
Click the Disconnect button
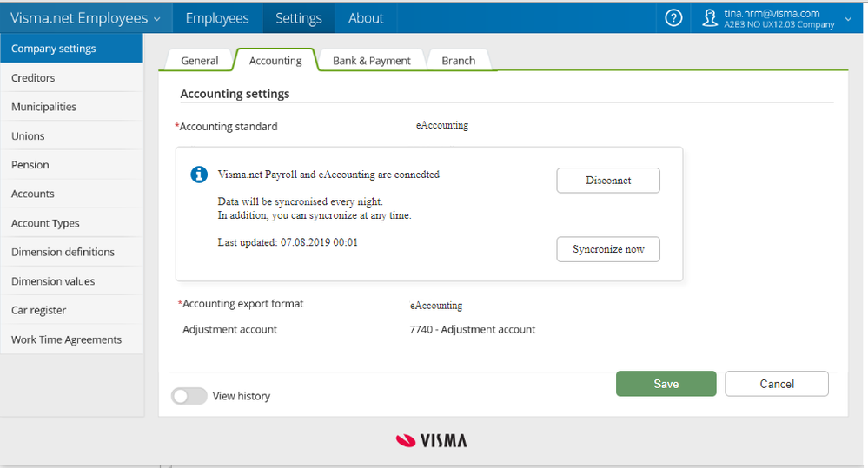click(x=608, y=181)
